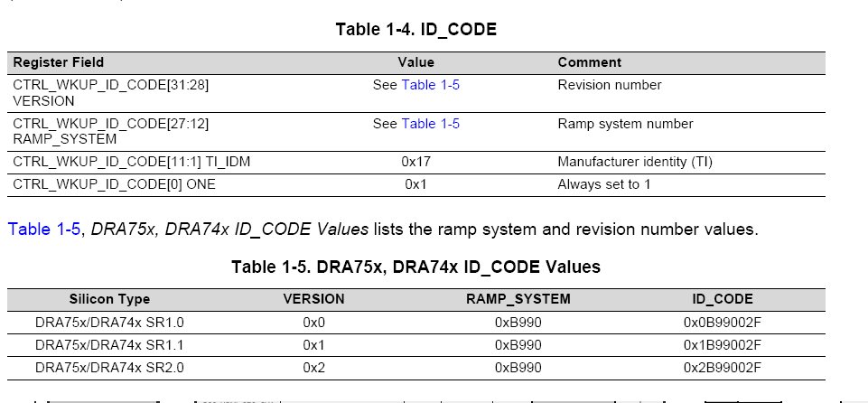
Task: Click 'Manufacturer identity (TI)' comment
Action: pos(635,163)
